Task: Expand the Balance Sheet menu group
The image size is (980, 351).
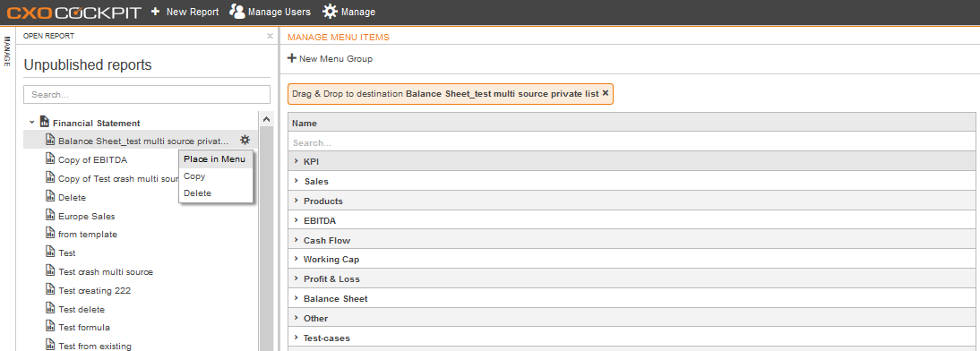Action: click(297, 298)
